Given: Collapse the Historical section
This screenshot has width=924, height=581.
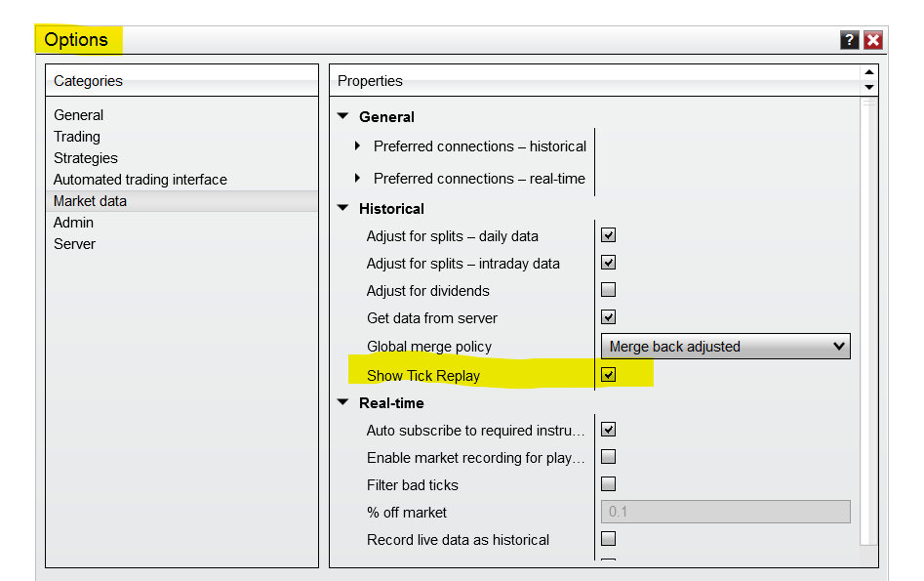Looking at the screenshot, I should [x=342, y=209].
